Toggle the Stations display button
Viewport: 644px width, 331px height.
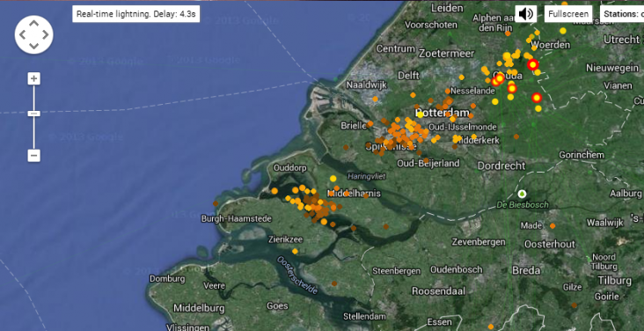pos(622,14)
